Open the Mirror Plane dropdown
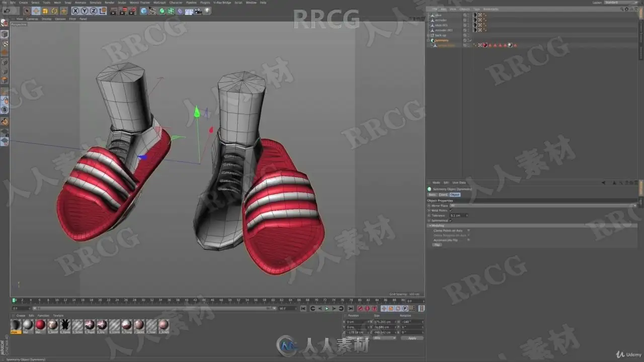The image size is (644, 362). point(543,206)
